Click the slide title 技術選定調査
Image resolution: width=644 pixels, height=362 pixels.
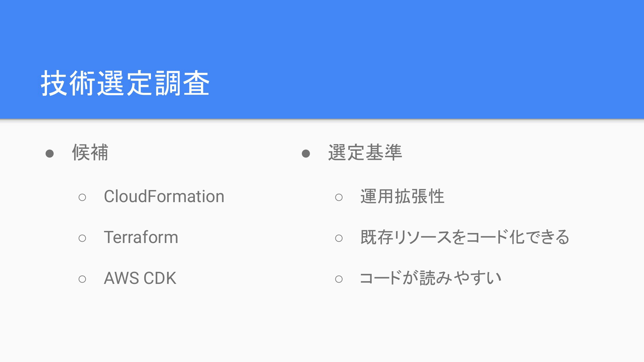[x=125, y=83]
